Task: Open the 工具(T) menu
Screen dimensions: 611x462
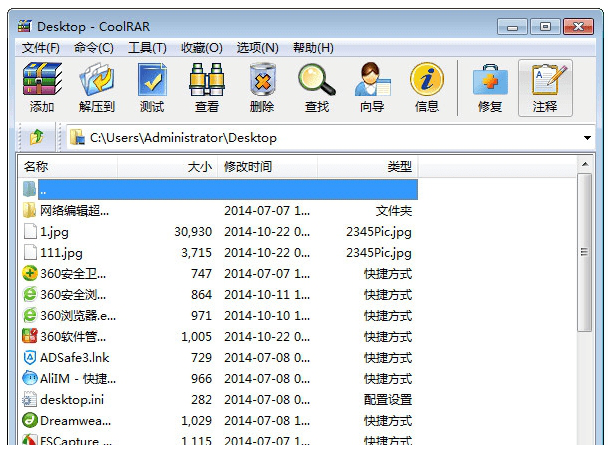Action: click(147, 47)
